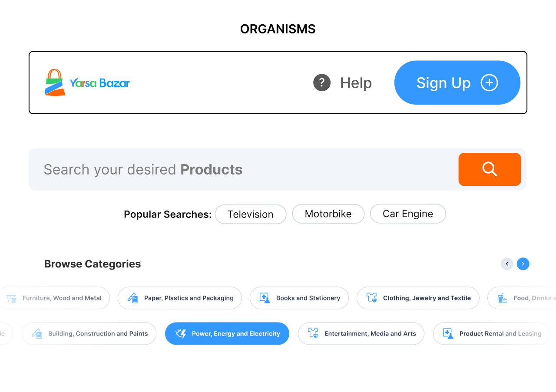Click the plus icon inside Sign Up button
This screenshot has height=392, width=556.
coord(489,82)
